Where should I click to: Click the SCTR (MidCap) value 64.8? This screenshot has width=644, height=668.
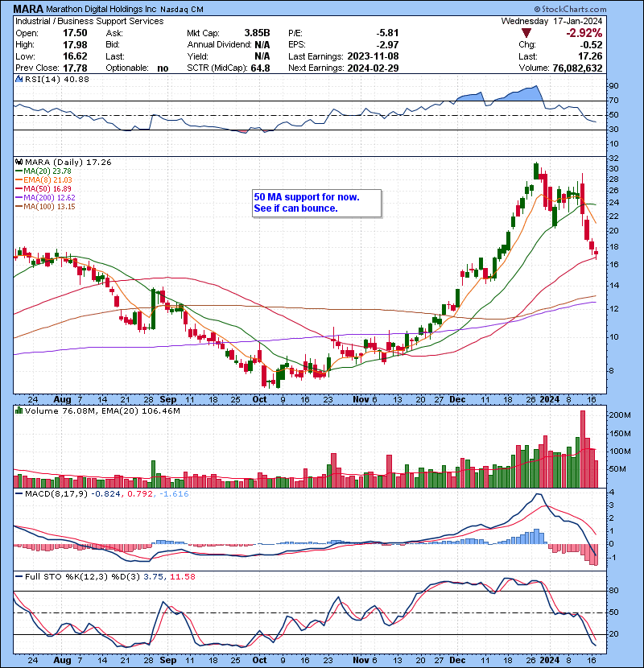260,68
